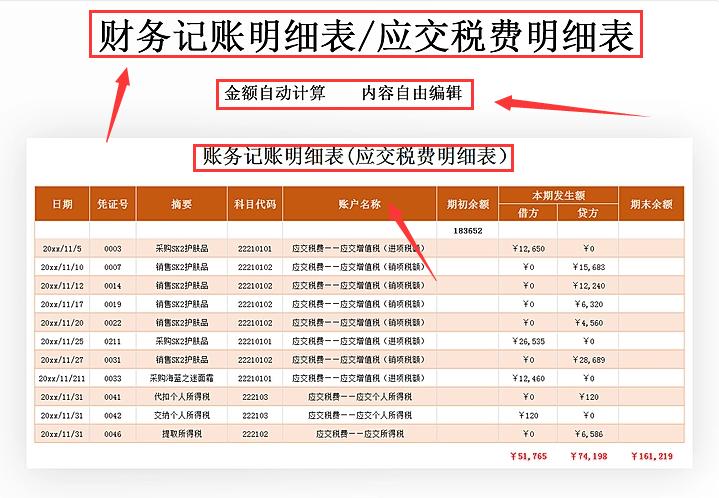Click subject code 222102
Image resolution: width=719 pixels, height=498 pixels.
(255, 434)
